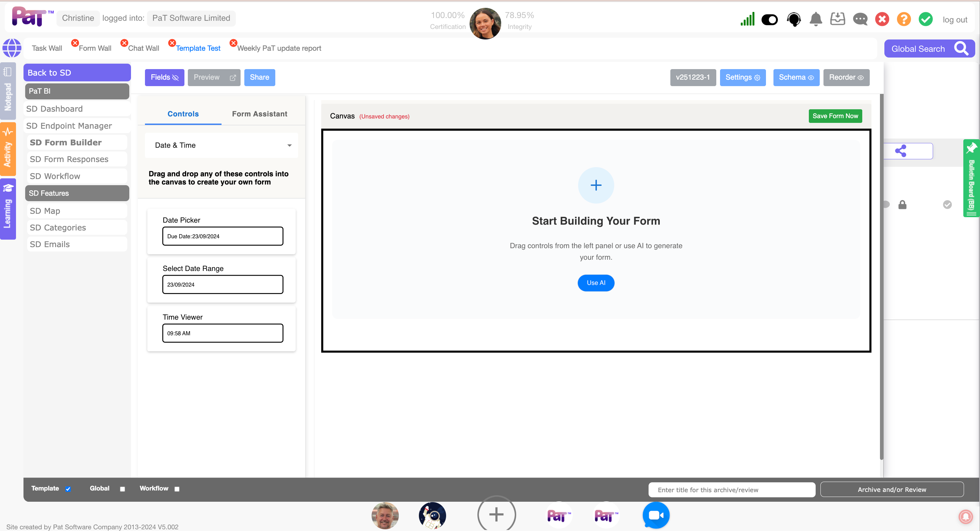
Task: Toggle the black dark mode switch
Action: (x=769, y=19)
